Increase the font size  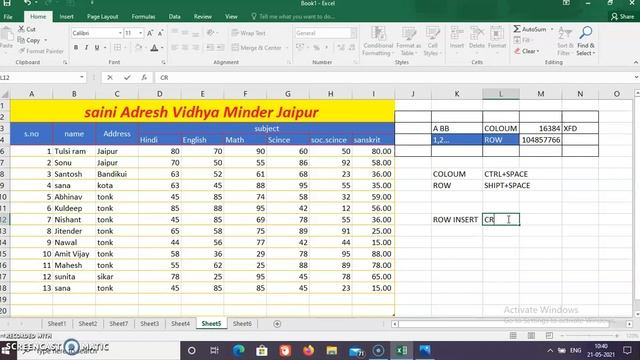tap(150, 33)
